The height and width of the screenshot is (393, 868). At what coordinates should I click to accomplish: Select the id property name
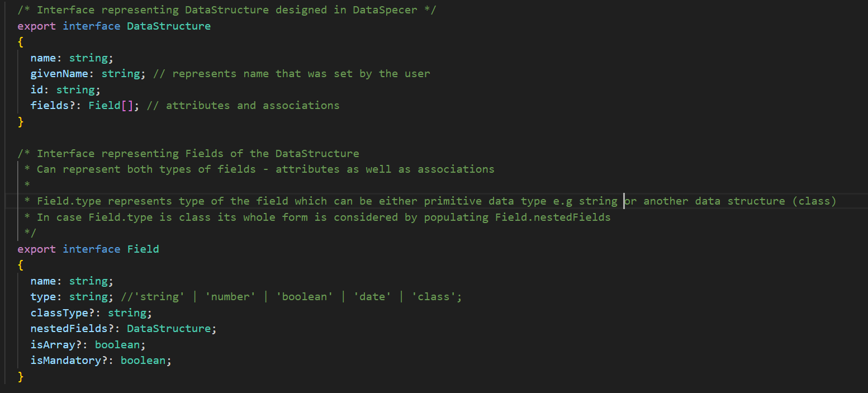37,89
